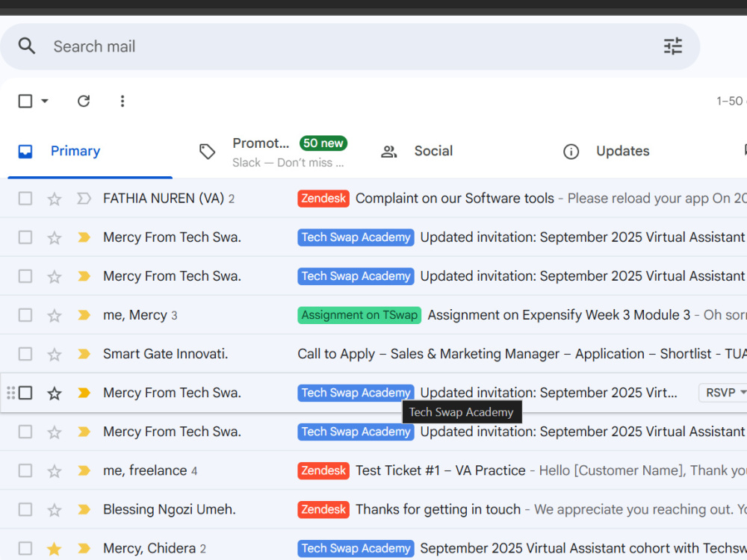Open Assignment on Expensify Week 3 Module 3

coord(559,315)
